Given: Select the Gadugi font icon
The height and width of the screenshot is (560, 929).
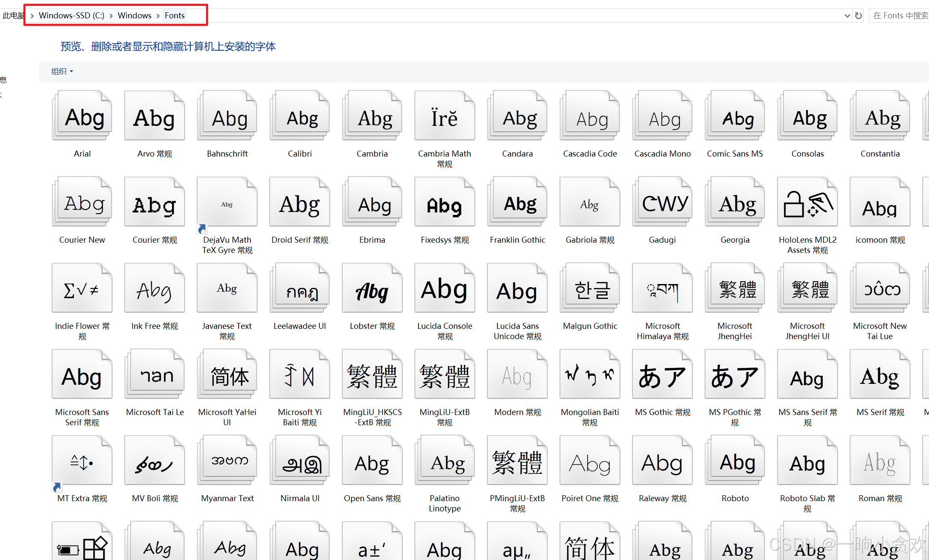Looking at the screenshot, I should tap(662, 201).
